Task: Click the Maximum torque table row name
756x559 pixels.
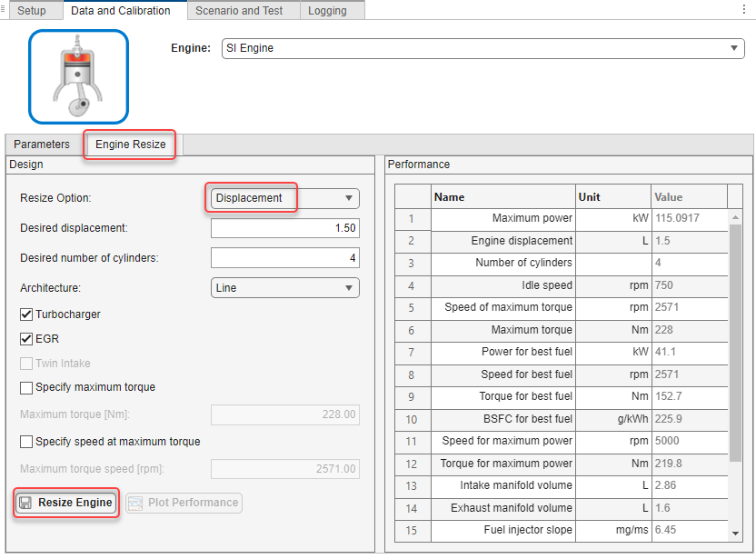Action: click(x=503, y=330)
